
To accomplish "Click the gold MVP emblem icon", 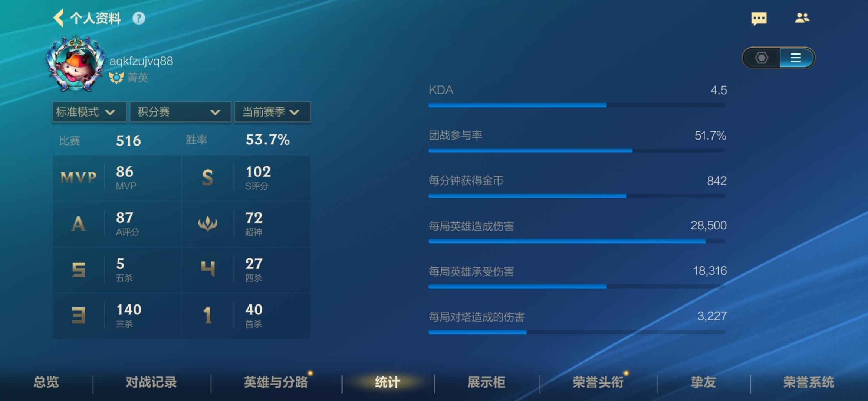I will pos(78,178).
